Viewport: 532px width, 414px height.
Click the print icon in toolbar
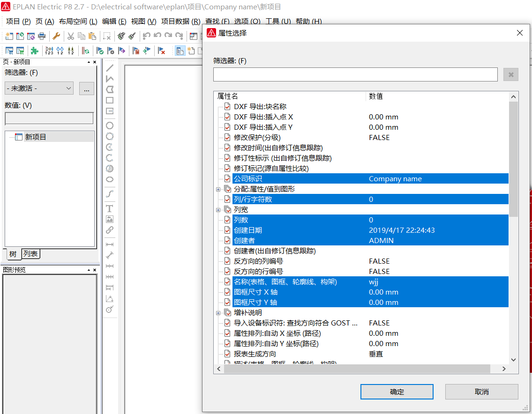click(x=42, y=36)
